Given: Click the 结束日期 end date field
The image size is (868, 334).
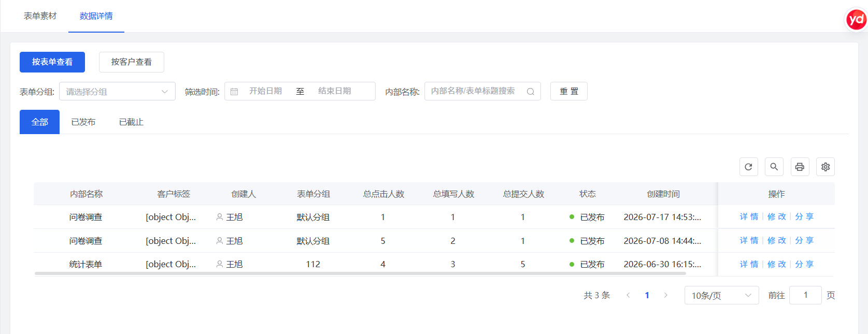Looking at the screenshot, I should (x=335, y=91).
